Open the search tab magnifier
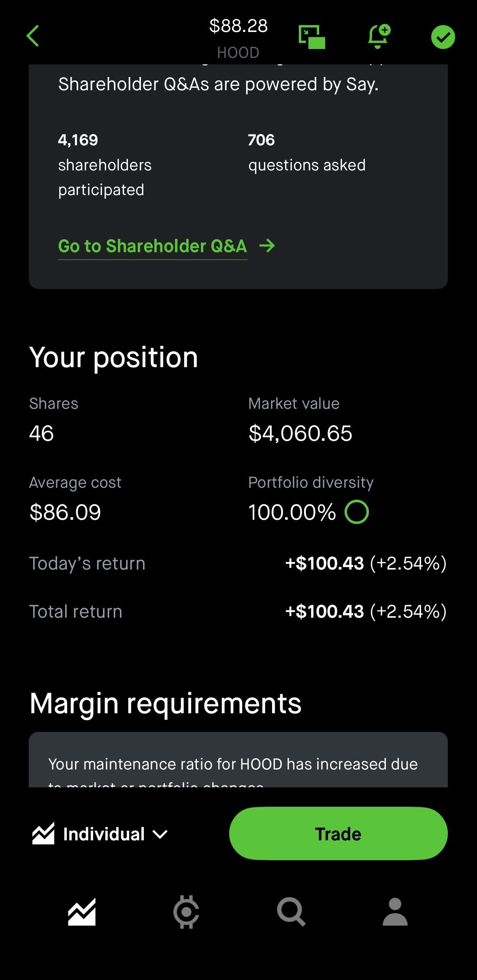This screenshot has width=477, height=980. point(291,912)
